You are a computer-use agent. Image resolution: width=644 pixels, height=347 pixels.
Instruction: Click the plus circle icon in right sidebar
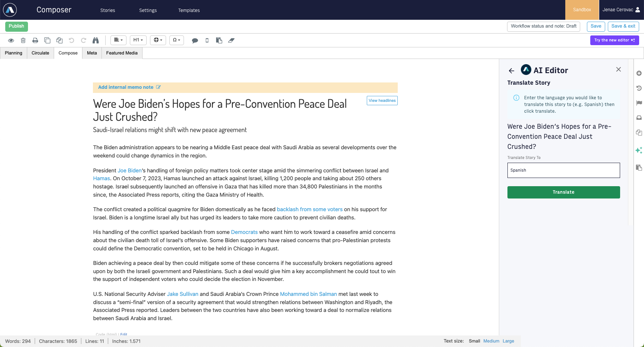(x=639, y=73)
